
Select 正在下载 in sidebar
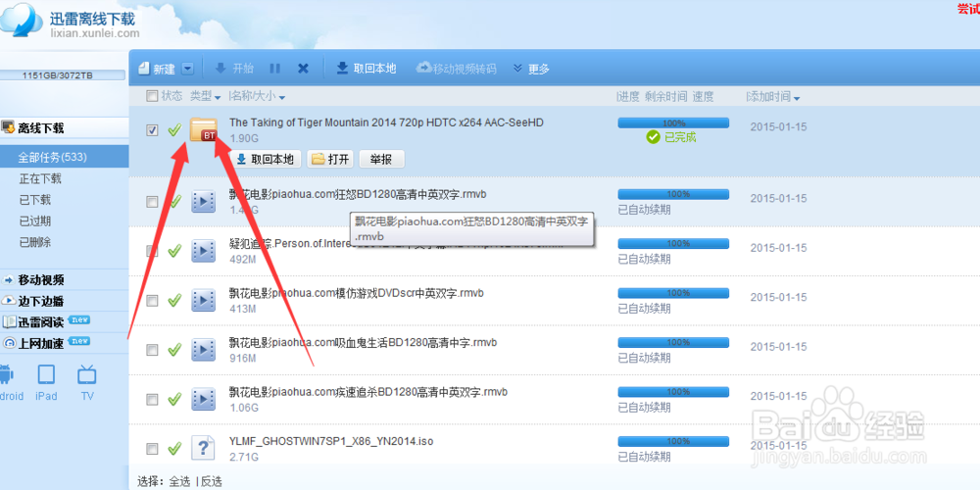[40, 178]
